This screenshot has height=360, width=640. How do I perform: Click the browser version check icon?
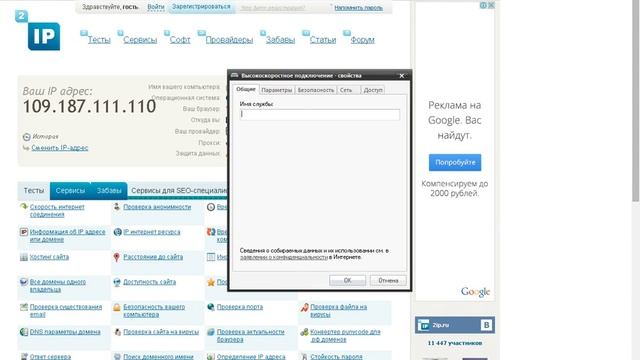(x=211, y=332)
